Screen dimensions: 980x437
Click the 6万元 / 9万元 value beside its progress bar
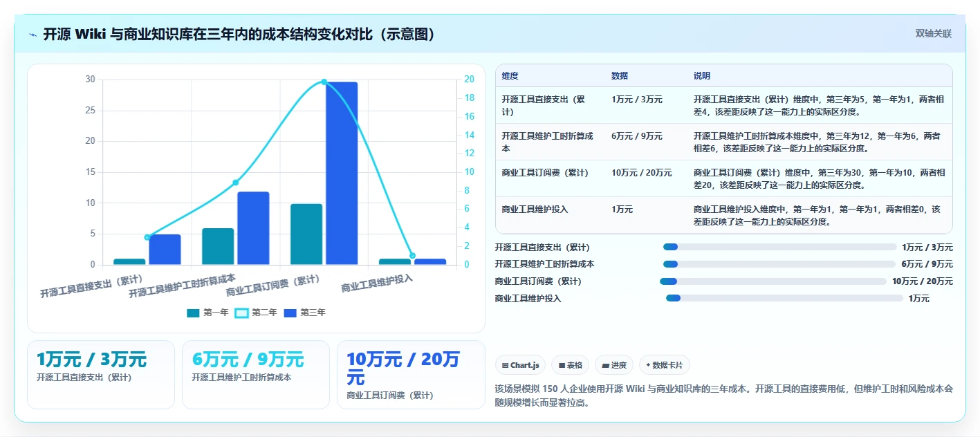[927, 264]
